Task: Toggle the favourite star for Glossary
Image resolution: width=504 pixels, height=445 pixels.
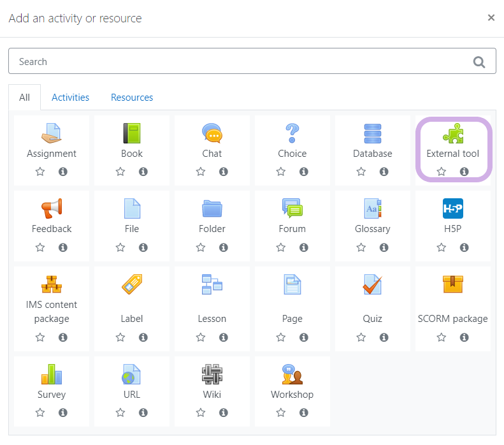Action: pyautogui.click(x=361, y=247)
